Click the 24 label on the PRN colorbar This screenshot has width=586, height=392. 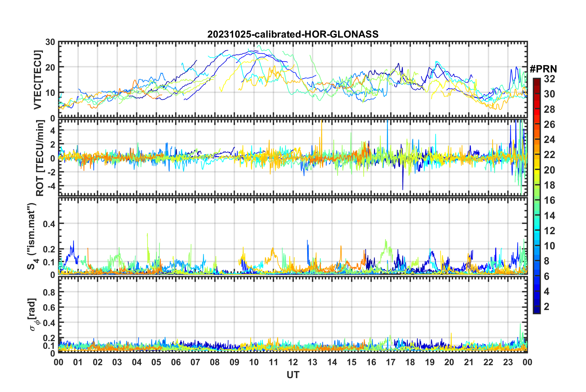(x=549, y=140)
